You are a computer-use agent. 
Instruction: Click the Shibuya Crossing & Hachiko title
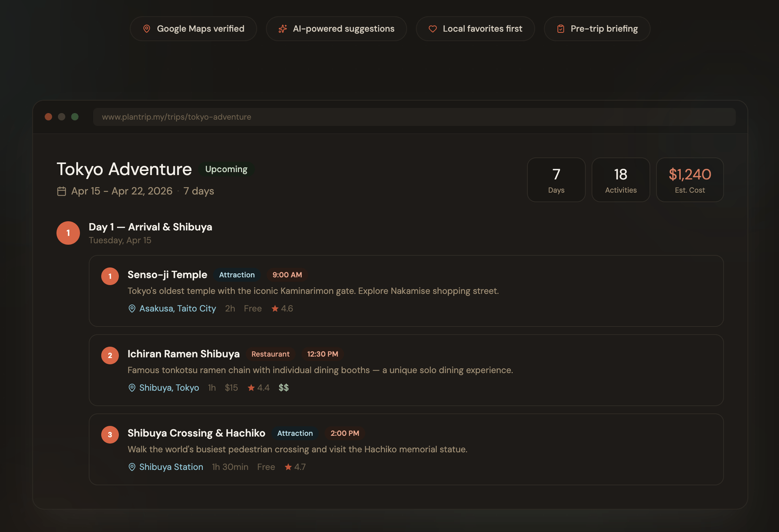pos(196,433)
